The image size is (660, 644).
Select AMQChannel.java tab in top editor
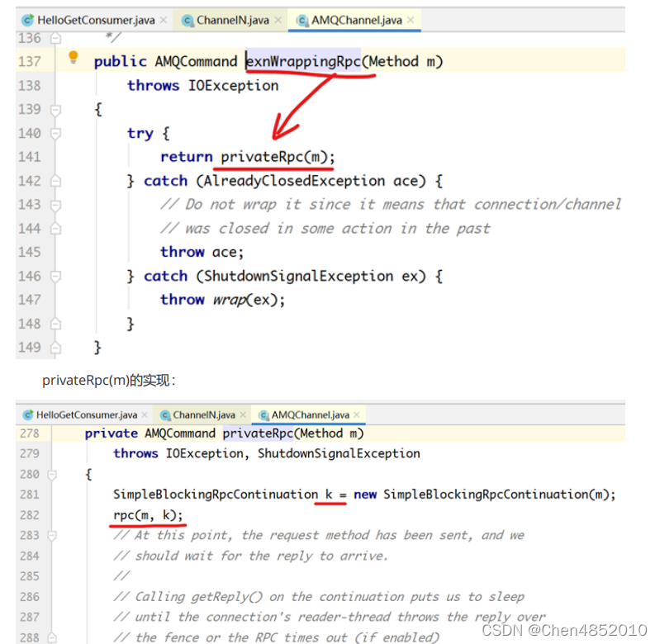(356, 20)
